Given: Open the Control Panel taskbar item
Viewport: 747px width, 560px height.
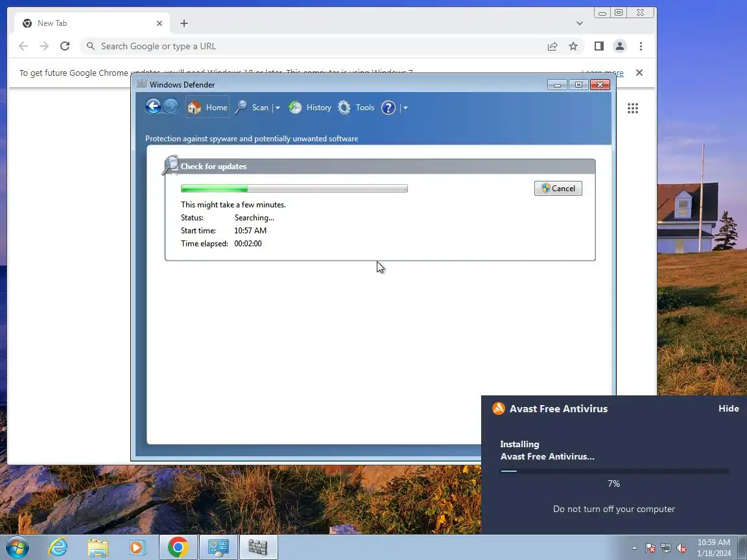Looking at the screenshot, I should [218, 547].
